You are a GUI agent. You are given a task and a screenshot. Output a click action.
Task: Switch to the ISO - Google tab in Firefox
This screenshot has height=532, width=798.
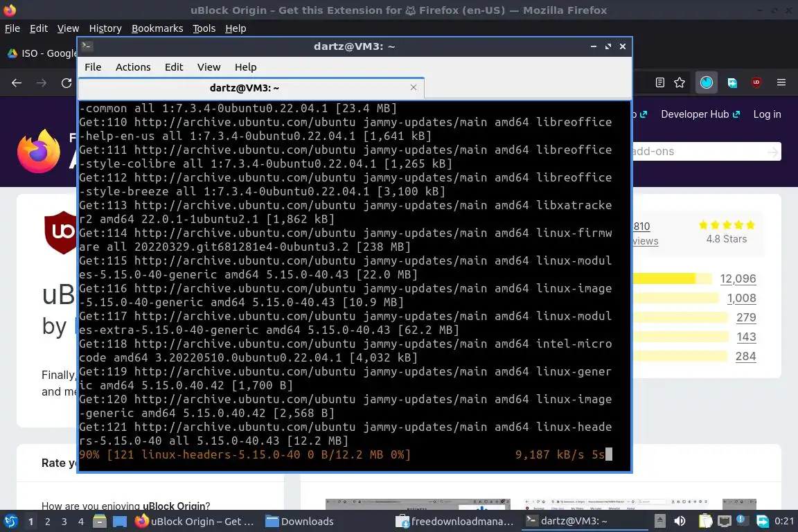pos(41,53)
